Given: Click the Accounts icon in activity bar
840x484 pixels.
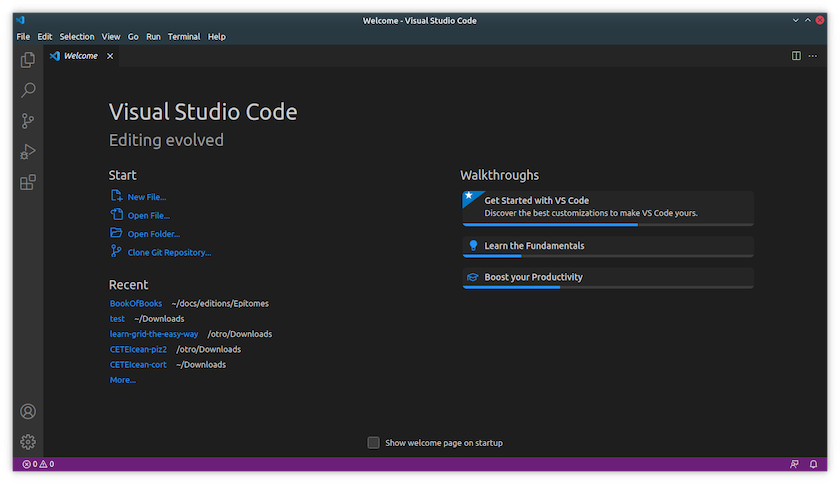Looking at the screenshot, I should coord(28,411).
